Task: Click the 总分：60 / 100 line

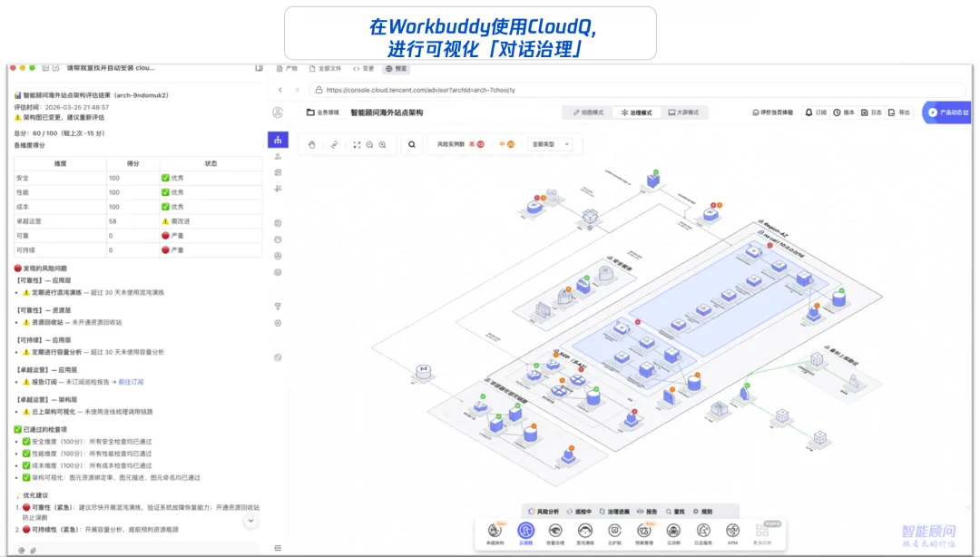Action: point(59,133)
